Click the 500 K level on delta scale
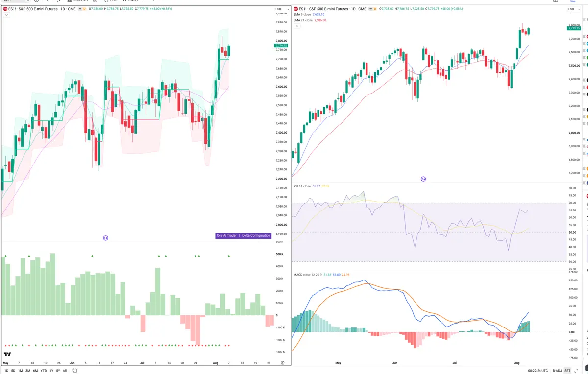Screen dimensions: 588x374 pos(280,254)
